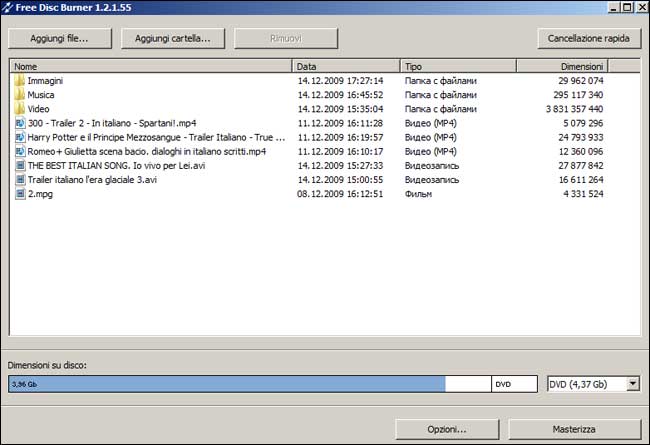Viewport: 650px width, 445px height.
Task: Select the Musica folder name
Action: click(x=41, y=95)
